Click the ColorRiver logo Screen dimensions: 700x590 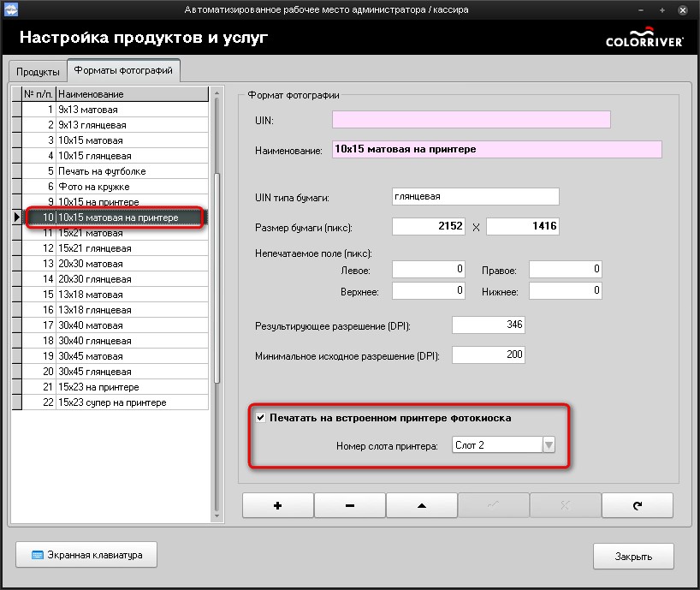tap(644, 39)
